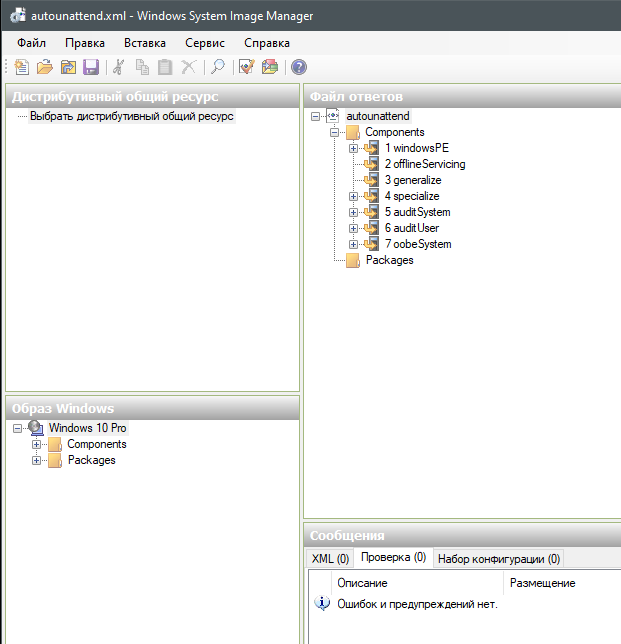Screen dimensions: 621x644
Task: Open the Вставка menu
Action: pos(145,43)
